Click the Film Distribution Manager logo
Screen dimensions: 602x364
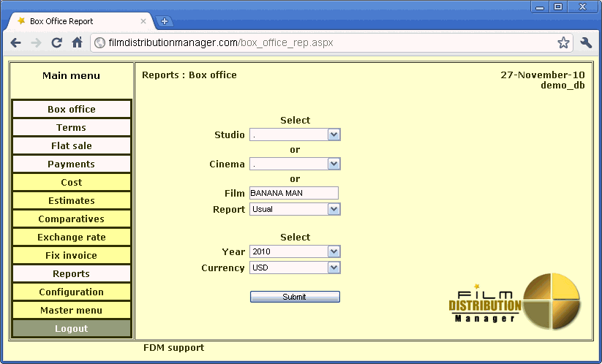pyautogui.click(x=516, y=300)
